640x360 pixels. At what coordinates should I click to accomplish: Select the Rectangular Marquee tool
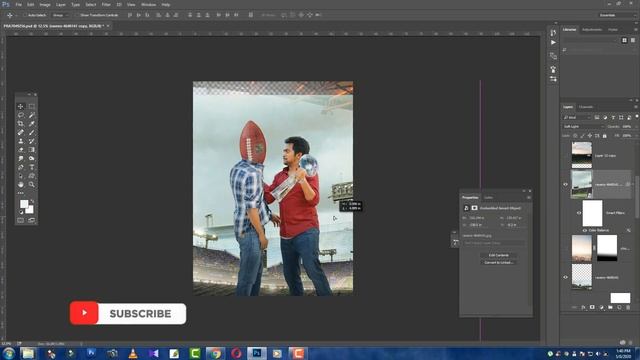click(31, 107)
